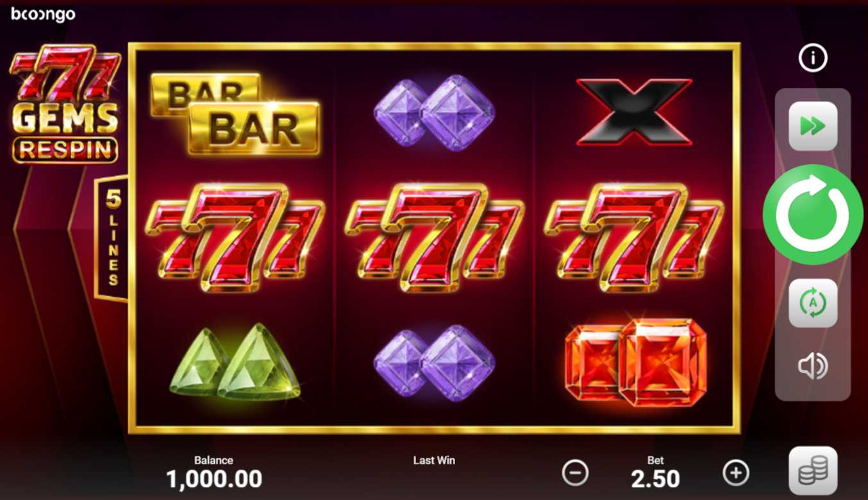Open the coin stack bet menu
This screenshot has height=500, width=868.
(x=813, y=472)
